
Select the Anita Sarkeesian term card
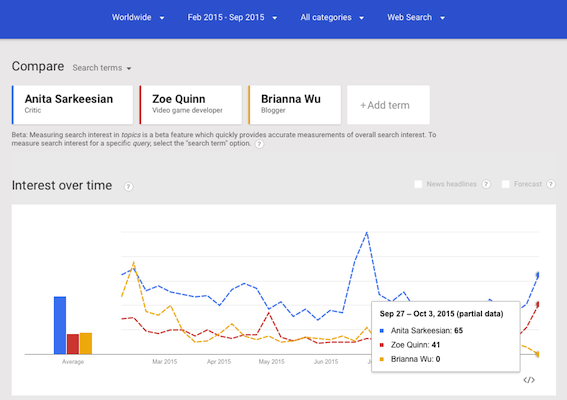tap(72, 105)
